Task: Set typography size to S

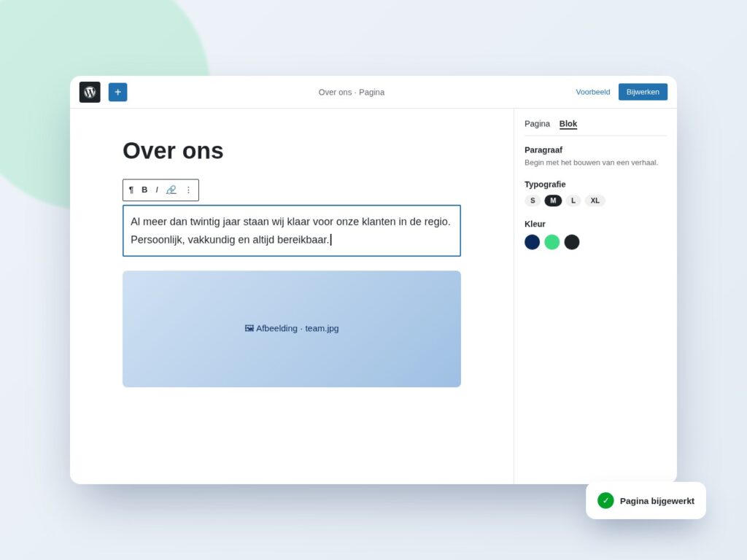Action: [x=533, y=201]
